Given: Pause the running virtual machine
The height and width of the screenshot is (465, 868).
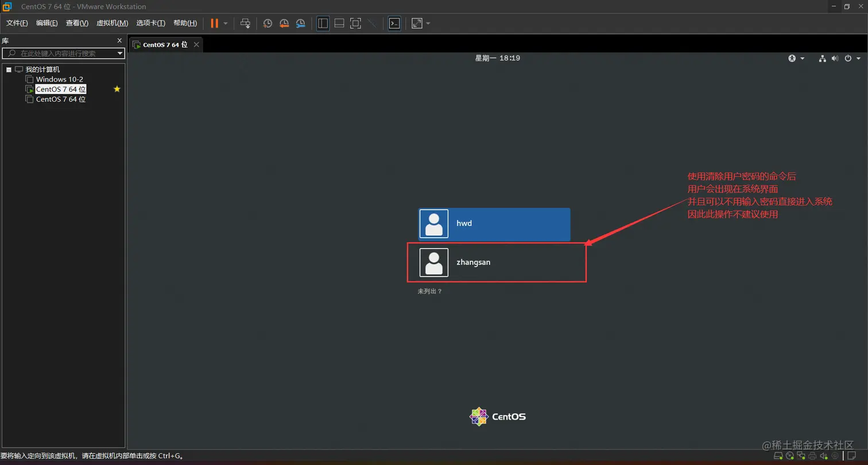Looking at the screenshot, I should 214,23.
